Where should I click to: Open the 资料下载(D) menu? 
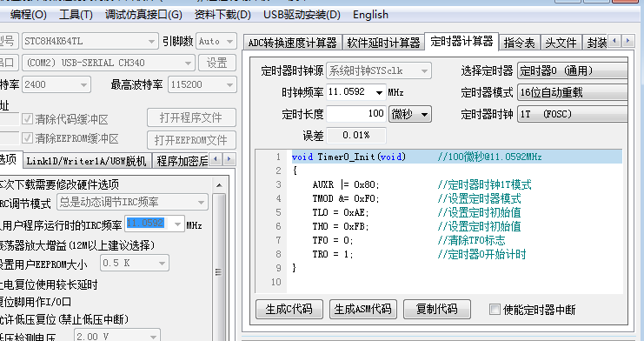(x=222, y=15)
